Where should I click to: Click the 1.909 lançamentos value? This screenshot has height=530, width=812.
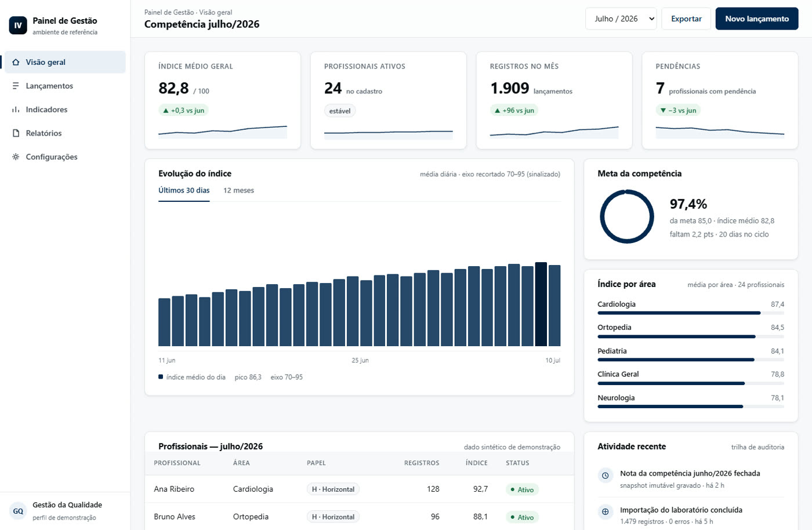[509, 88]
